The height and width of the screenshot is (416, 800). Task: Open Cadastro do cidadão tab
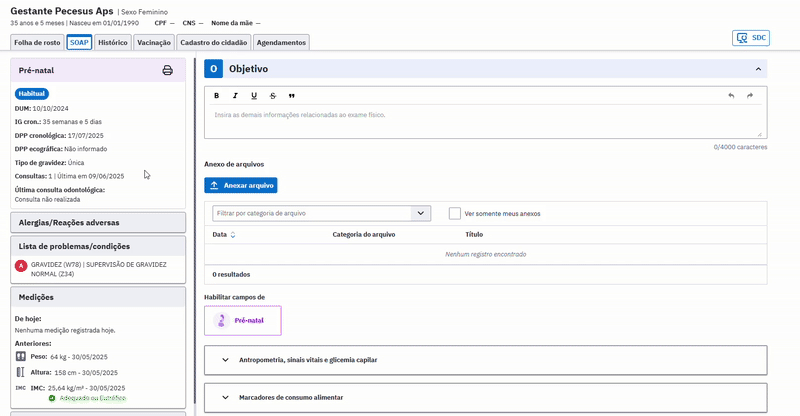(214, 42)
